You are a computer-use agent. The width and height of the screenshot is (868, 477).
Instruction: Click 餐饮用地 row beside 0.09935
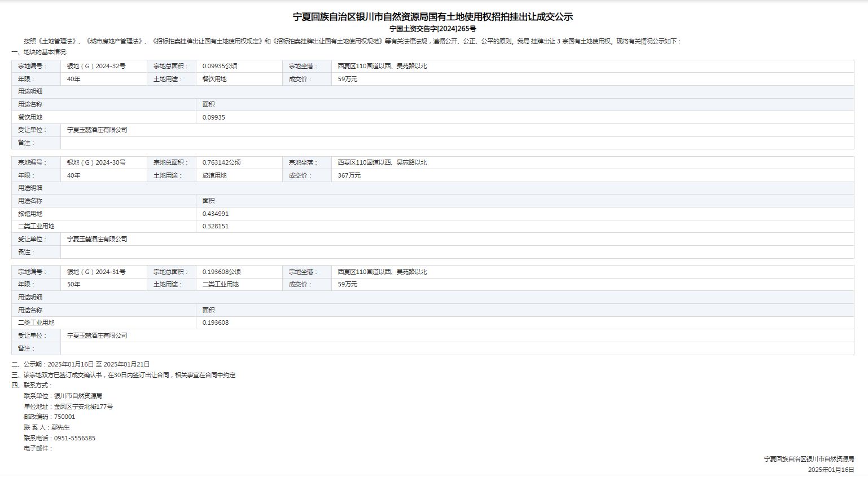30,117
